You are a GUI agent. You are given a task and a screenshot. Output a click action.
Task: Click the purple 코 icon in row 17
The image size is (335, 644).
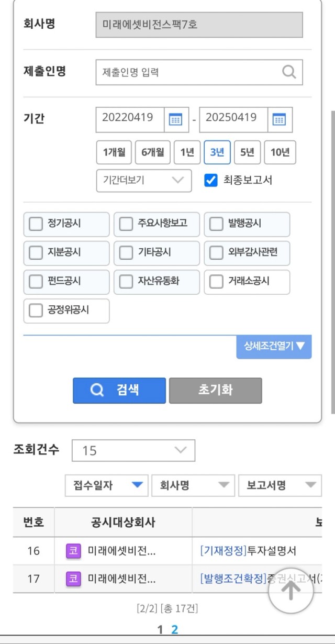73,579
